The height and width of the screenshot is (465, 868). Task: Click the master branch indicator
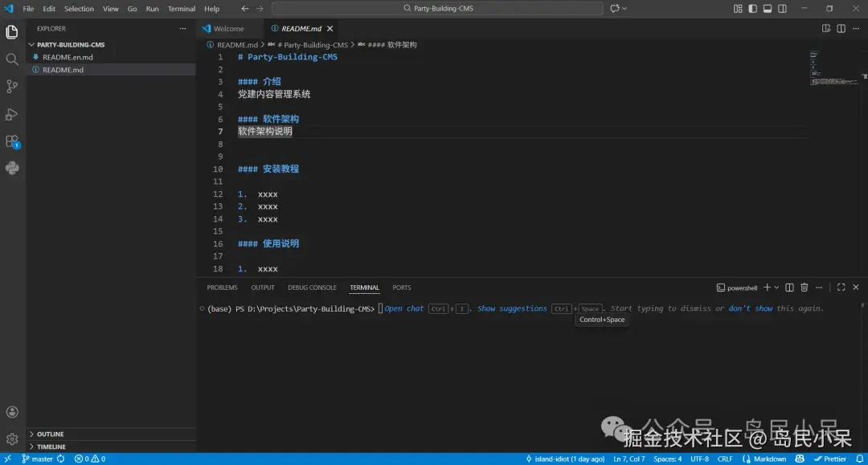tap(38, 459)
